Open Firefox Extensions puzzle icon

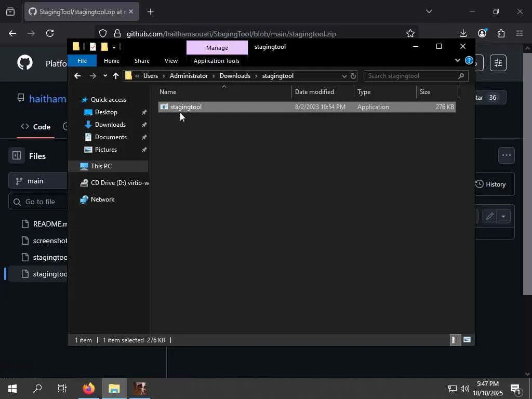click(501, 33)
